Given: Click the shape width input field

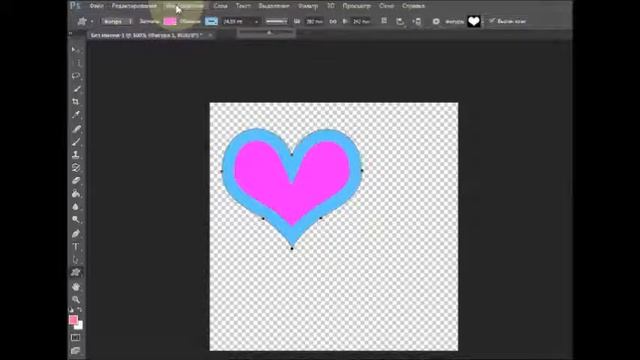Looking at the screenshot, I should pyautogui.click(x=314, y=21).
